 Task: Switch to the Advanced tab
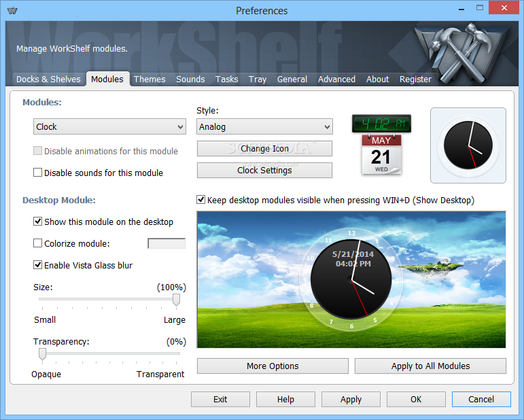[336, 80]
